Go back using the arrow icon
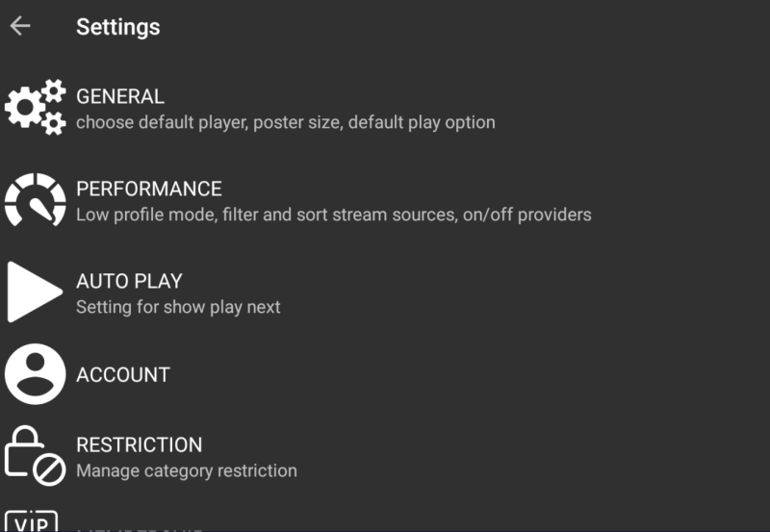The height and width of the screenshot is (532, 770). point(20,27)
